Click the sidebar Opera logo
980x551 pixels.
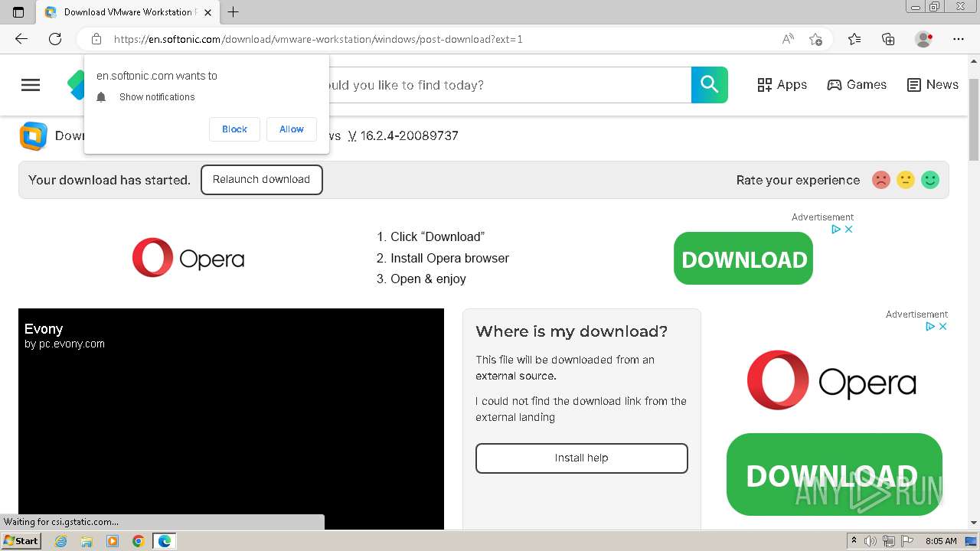click(831, 380)
